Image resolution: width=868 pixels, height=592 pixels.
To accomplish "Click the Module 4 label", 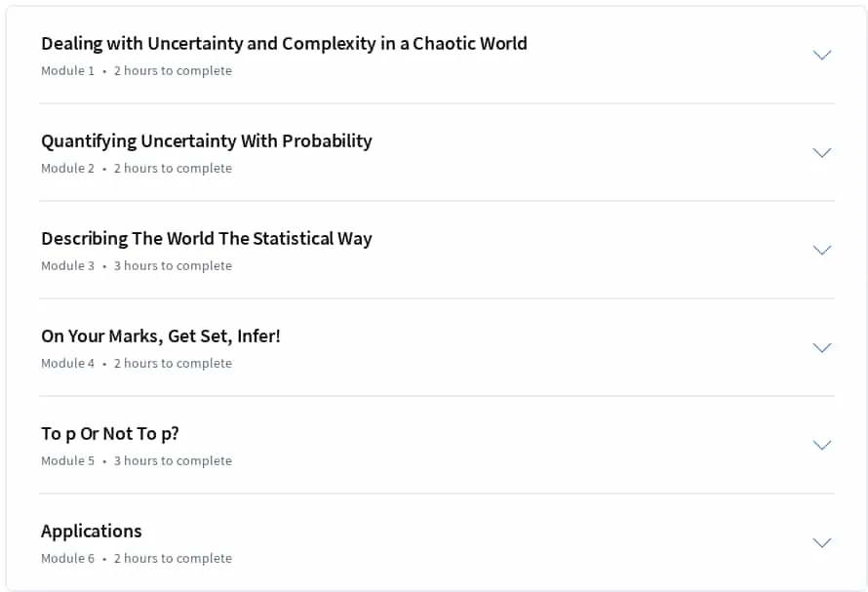I will click(67, 363).
